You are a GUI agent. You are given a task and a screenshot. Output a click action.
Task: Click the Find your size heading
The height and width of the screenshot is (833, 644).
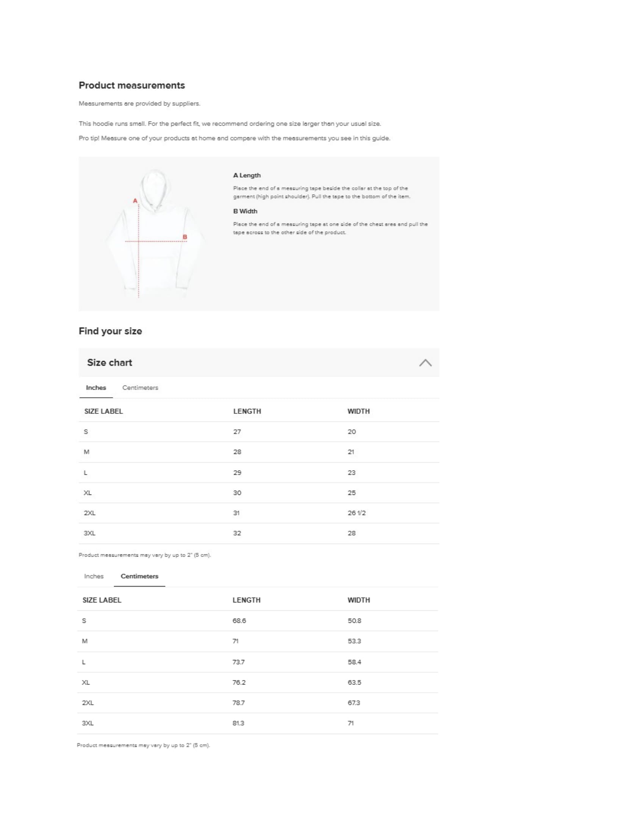(110, 331)
